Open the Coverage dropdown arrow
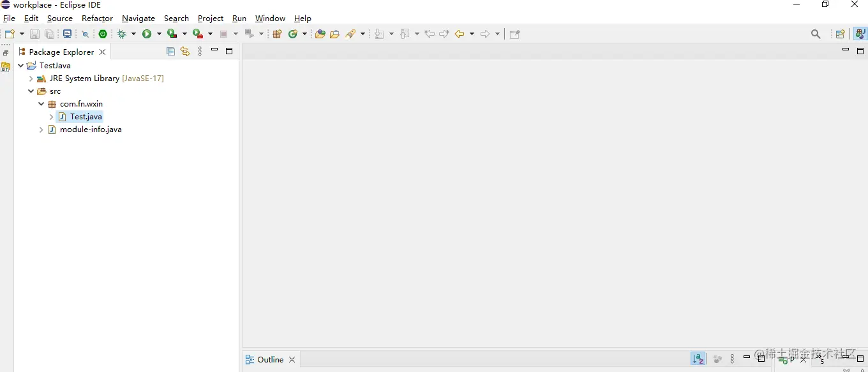Viewport: 868px width, 372px height. click(184, 34)
